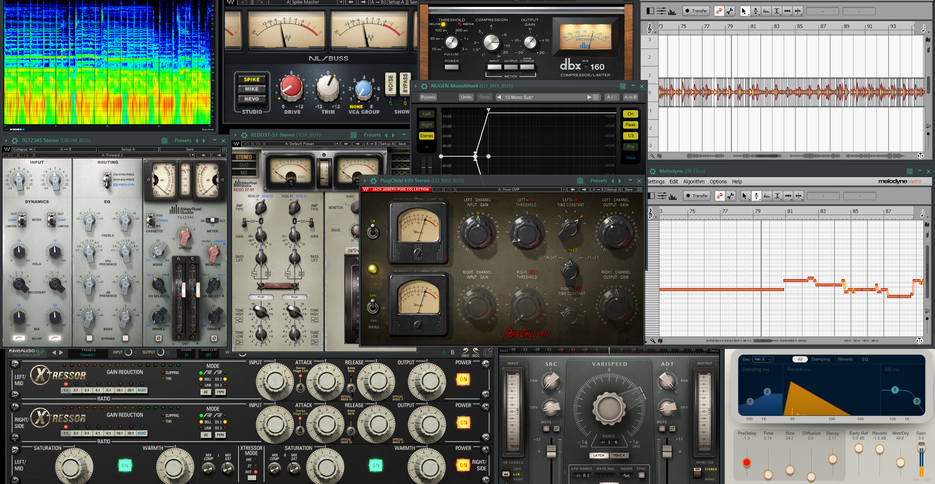Open spectrum histogram icon in Melodyne (IN Eliza)
Image resolution: width=935 pixels, height=484 pixels.
(x=673, y=196)
